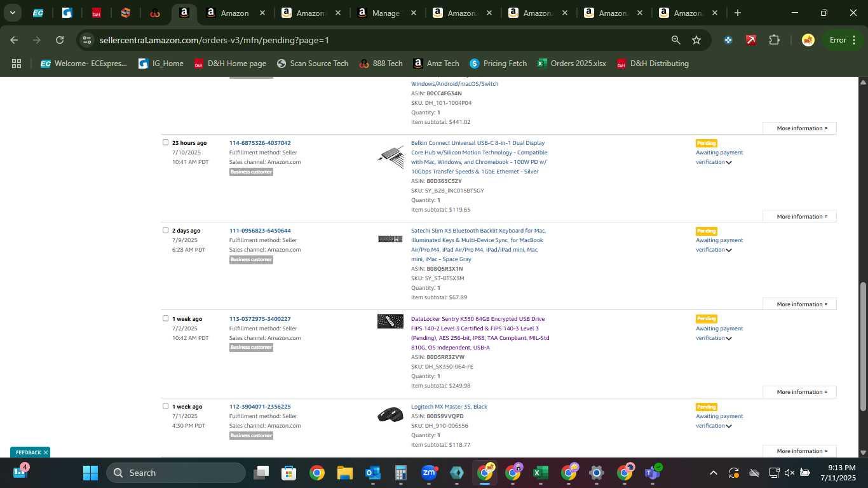Close the Manage tab
The height and width of the screenshot is (488, 868).
[x=414, y=13]
